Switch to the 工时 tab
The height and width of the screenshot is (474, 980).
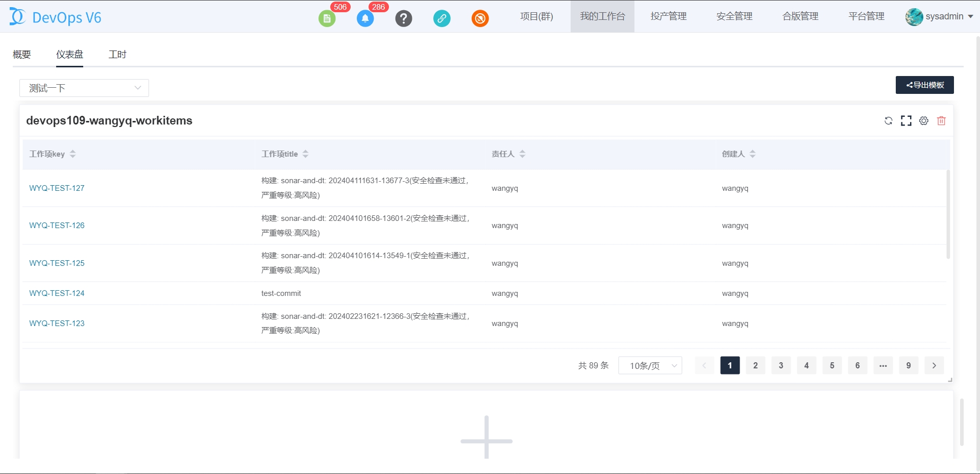click(x=117, y=55)
